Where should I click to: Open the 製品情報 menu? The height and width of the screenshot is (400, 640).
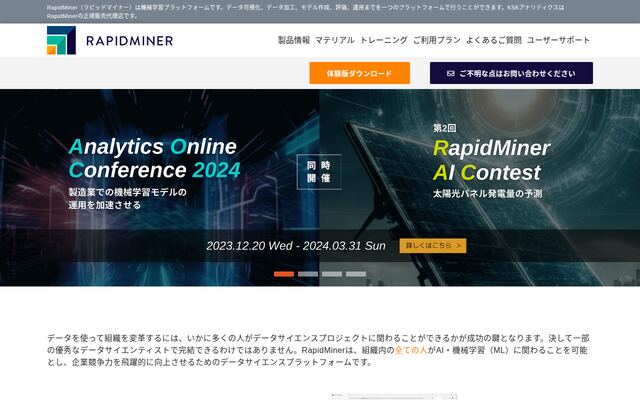click(294, 40)
